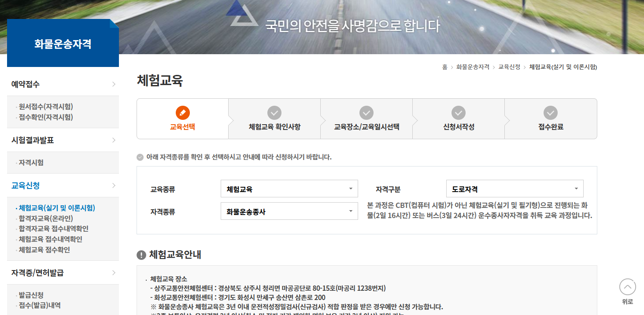Select the 교육장소/교육일시선택 step tab
This screenshot has width=644, height=315.
(366, 119)
